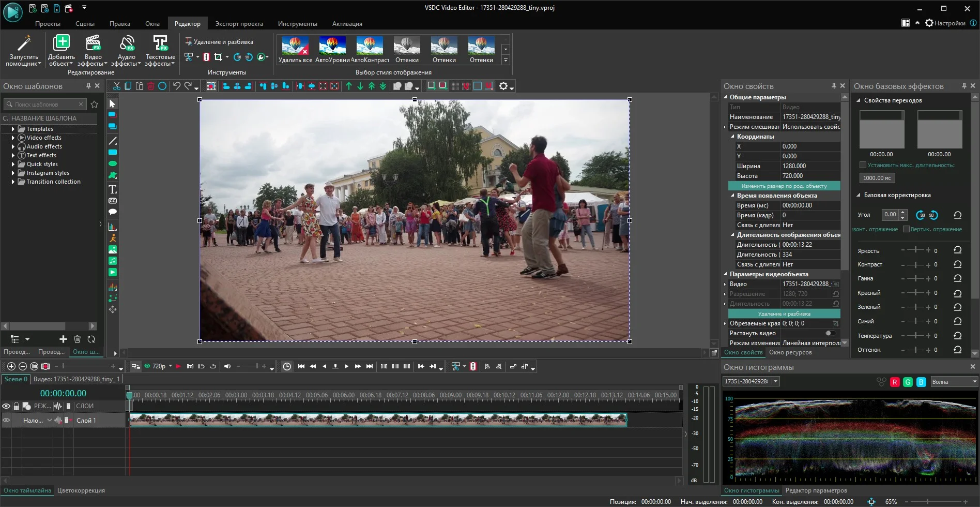980x507 pixels.
Task: Open the blend mode Наложение dropdown
Action: click(x=37, y=420)
